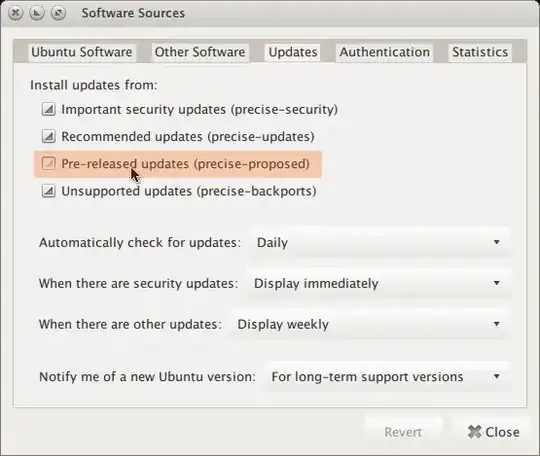This screenshot has width=540, height=456.
Task: Enable Pre-released updates (precise-proposed) checkbox
Action: tap(48, 163)
